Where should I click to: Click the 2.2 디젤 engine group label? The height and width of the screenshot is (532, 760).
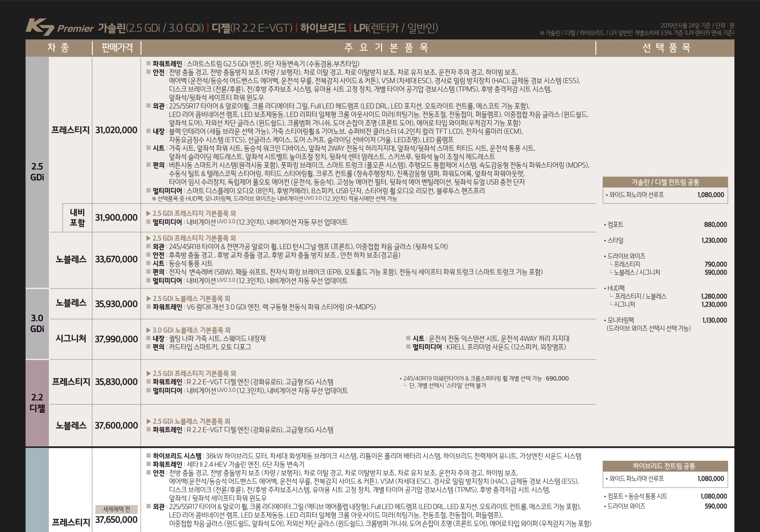pos(37,402)
